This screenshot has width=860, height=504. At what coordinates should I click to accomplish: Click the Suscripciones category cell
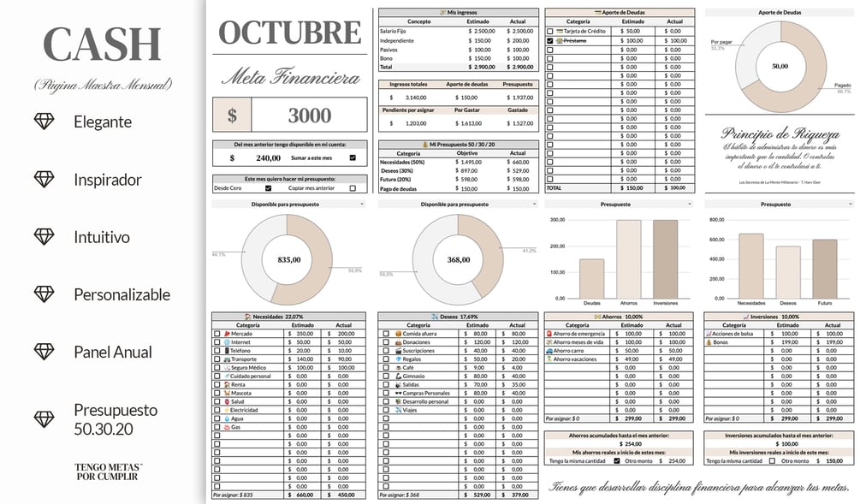pos(418,351)
